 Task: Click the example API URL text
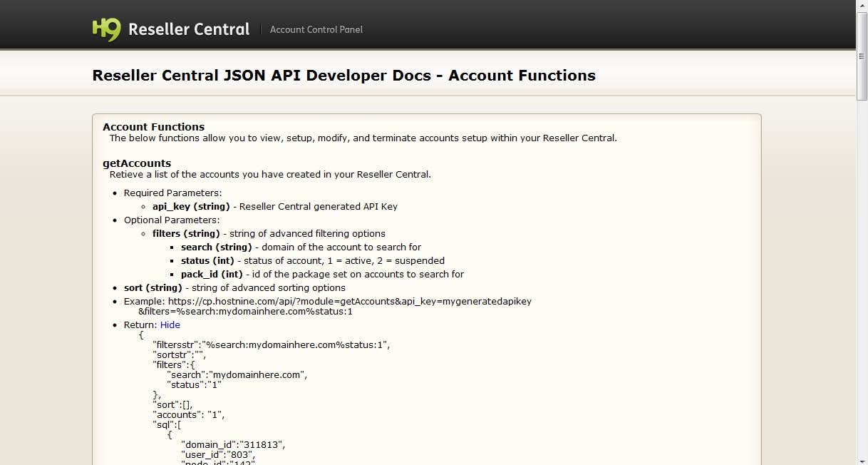(x=349, y=301)
